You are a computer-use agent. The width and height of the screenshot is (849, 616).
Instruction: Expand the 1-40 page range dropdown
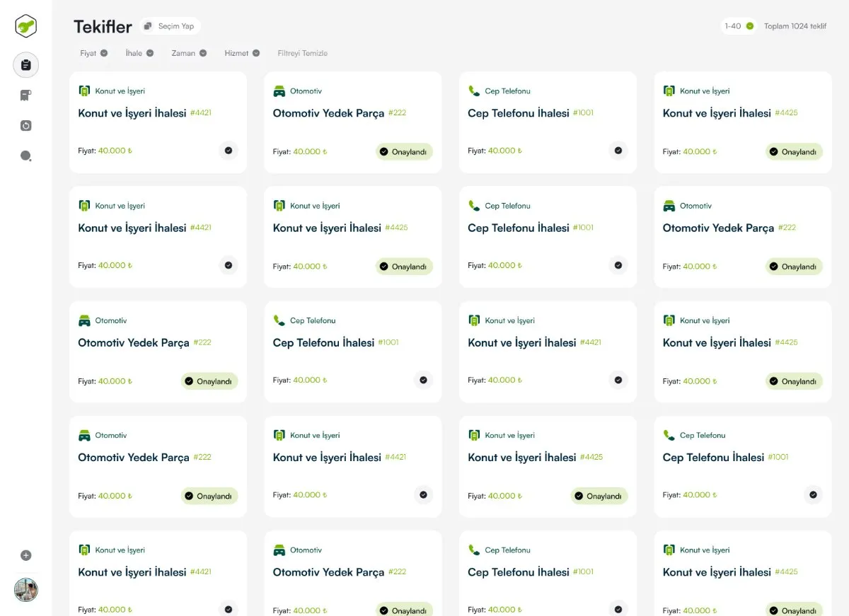point(739,26)
